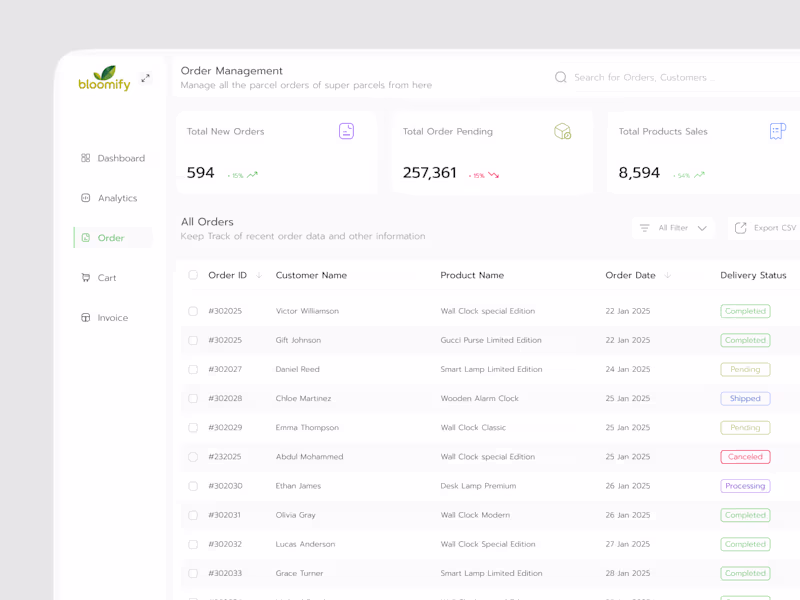Viewport: 800px width, 600px height.
Task: Click the Total New Orders card icon
Action: coord(345,131)
